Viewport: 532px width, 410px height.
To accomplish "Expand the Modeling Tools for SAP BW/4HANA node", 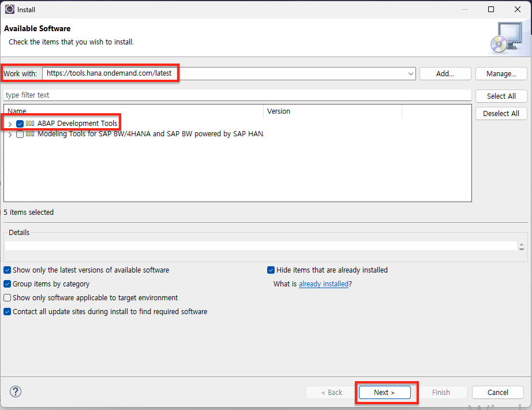I will point(10,135).
